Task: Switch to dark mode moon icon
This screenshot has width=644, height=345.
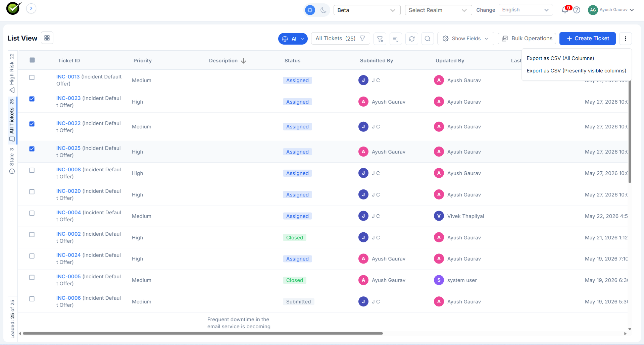Action: coord(324,10)
